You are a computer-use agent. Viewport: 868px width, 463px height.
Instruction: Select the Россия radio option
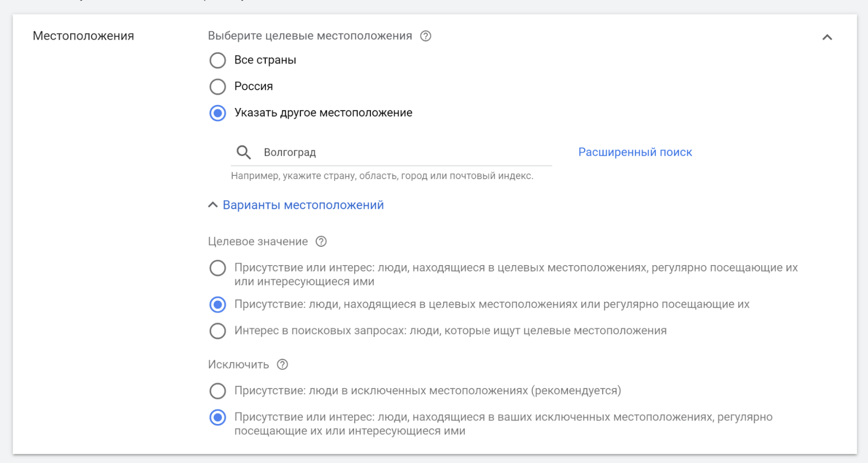pyautogui.click(x=218, y=87)
